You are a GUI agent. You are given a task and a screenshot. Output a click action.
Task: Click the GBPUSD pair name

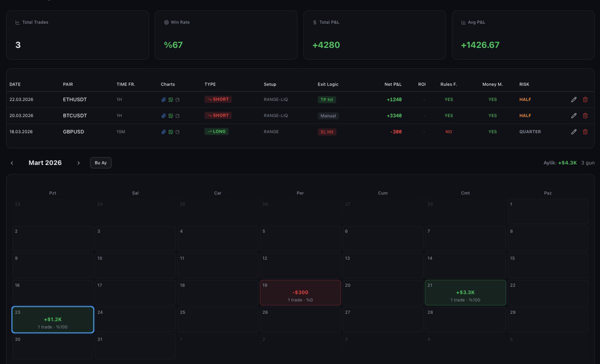click(x=73, y=131)
